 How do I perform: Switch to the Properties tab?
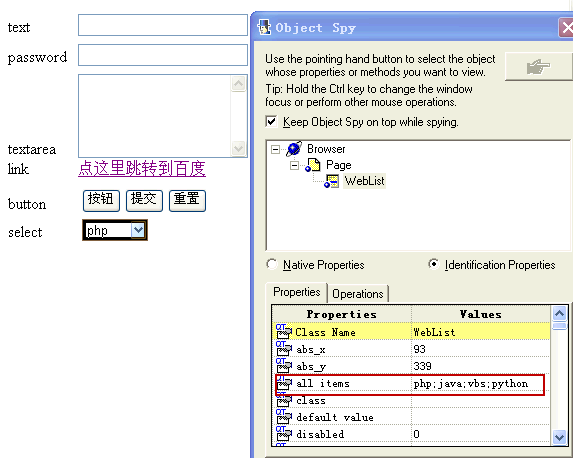[x=296, y=292]
